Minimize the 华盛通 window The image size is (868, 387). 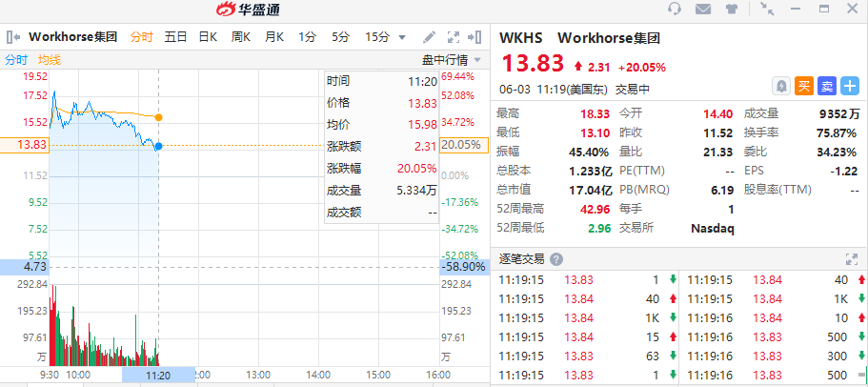[x=796, y=9]
